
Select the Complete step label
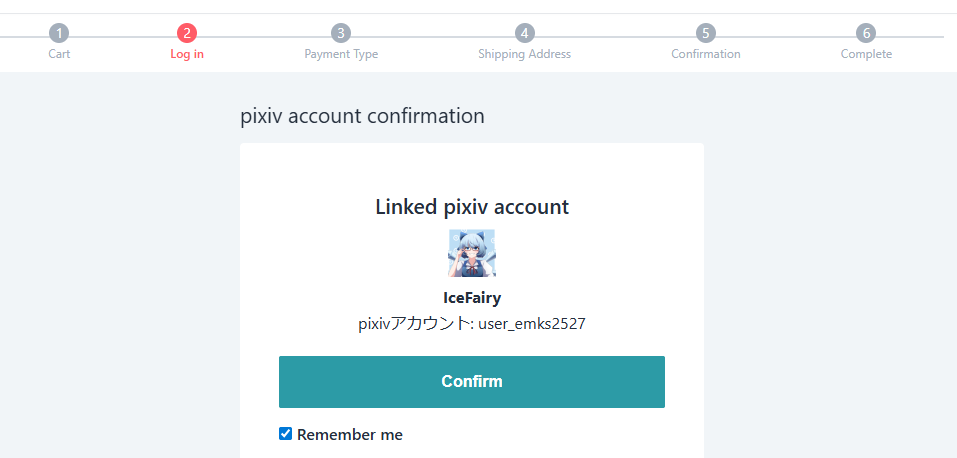click(x=866, y=54)
